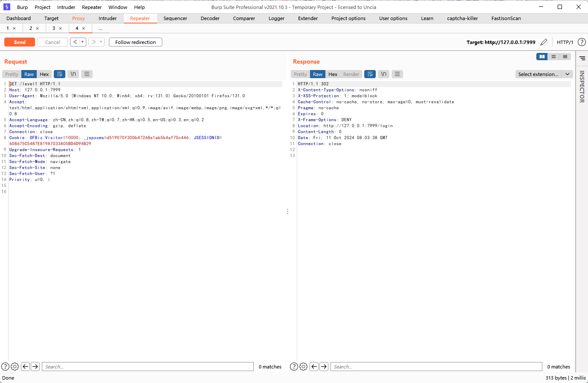Open Request search help icon
The height and width of the screenshot is (383, 588).
[6, 366]
